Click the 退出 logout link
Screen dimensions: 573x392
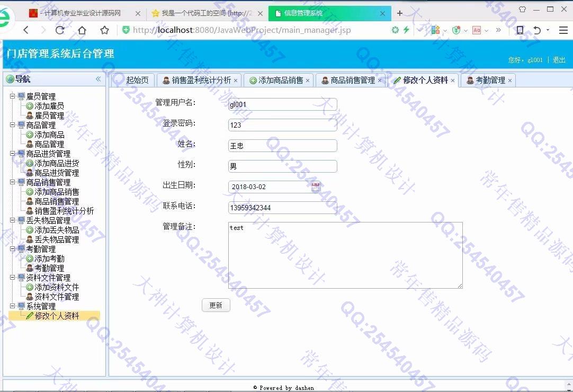click(559, 60)
